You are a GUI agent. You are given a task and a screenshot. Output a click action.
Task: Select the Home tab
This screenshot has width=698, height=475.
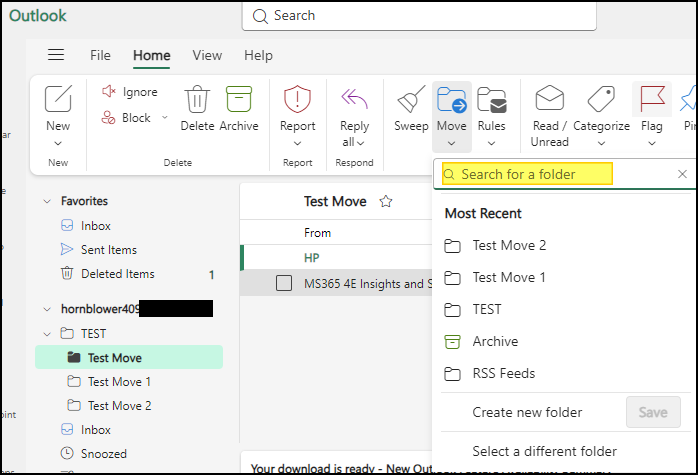tap(152, 55)
